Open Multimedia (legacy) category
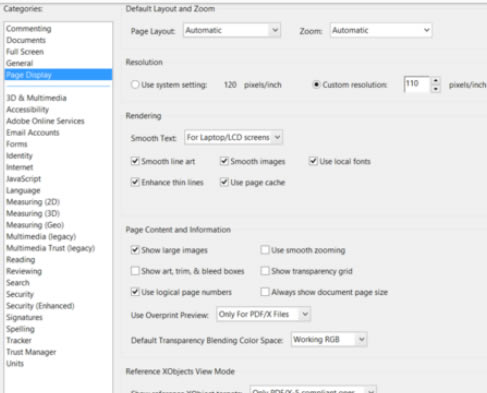Image resolution: width=487 pixels, height=393 pixels. pyautogui.click(x=41, y=237)
